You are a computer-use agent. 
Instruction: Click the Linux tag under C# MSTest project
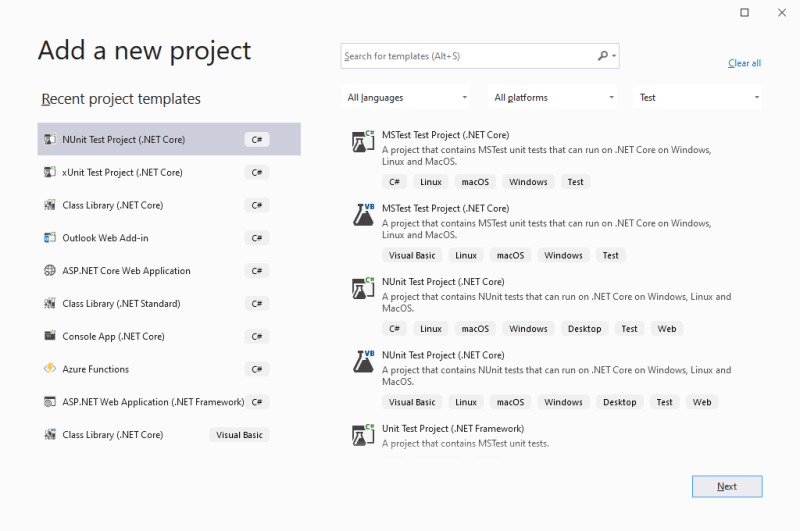tap(431, 182)
